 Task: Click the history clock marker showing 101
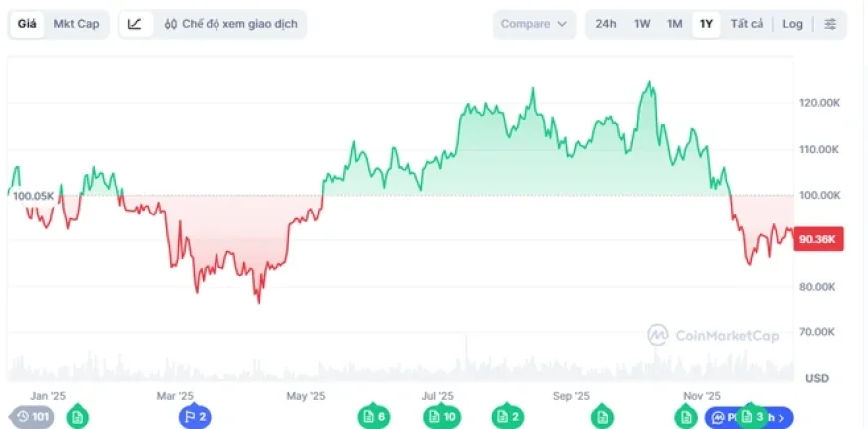(32, 417)
